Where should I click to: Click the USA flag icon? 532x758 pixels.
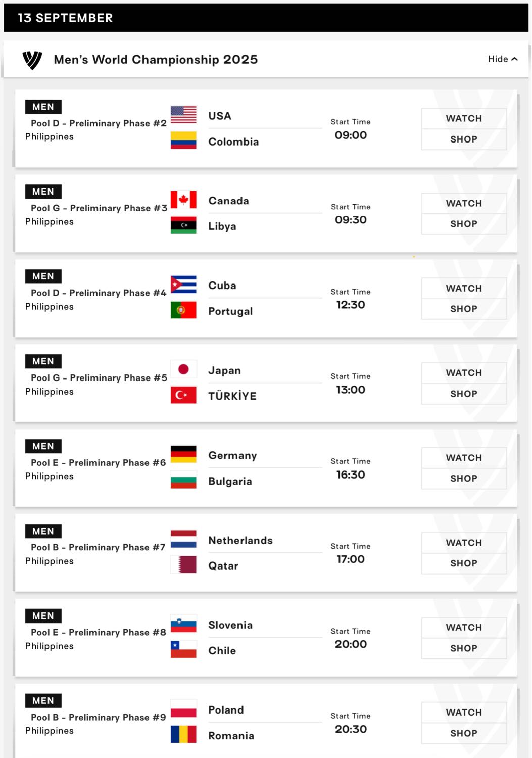[x=183, y=115]
